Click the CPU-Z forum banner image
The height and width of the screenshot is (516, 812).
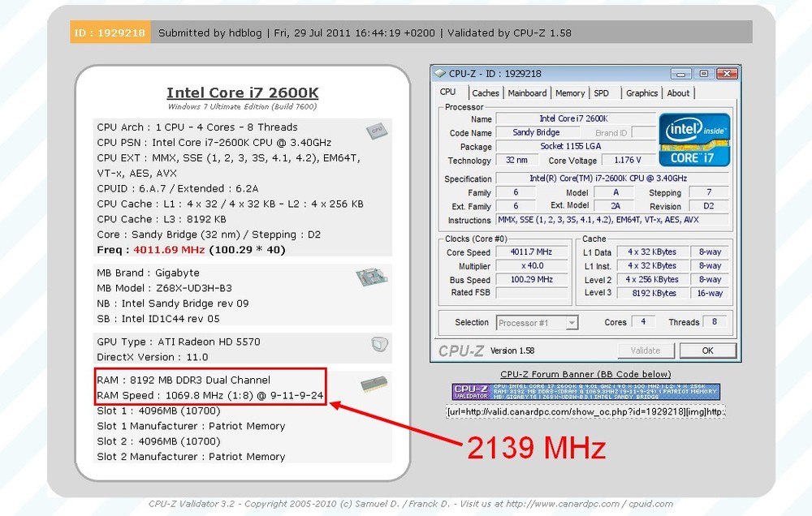pyautogui.click(x=585, y=393)
